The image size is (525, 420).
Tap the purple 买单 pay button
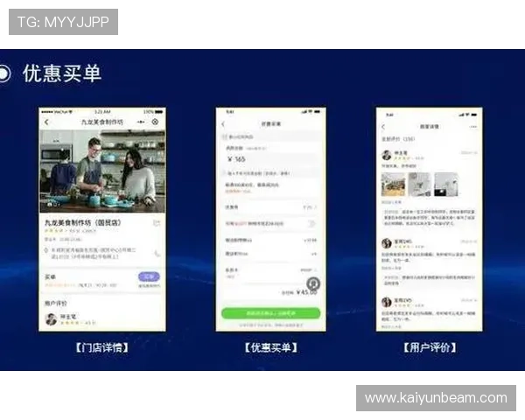(x=149, y=276)
